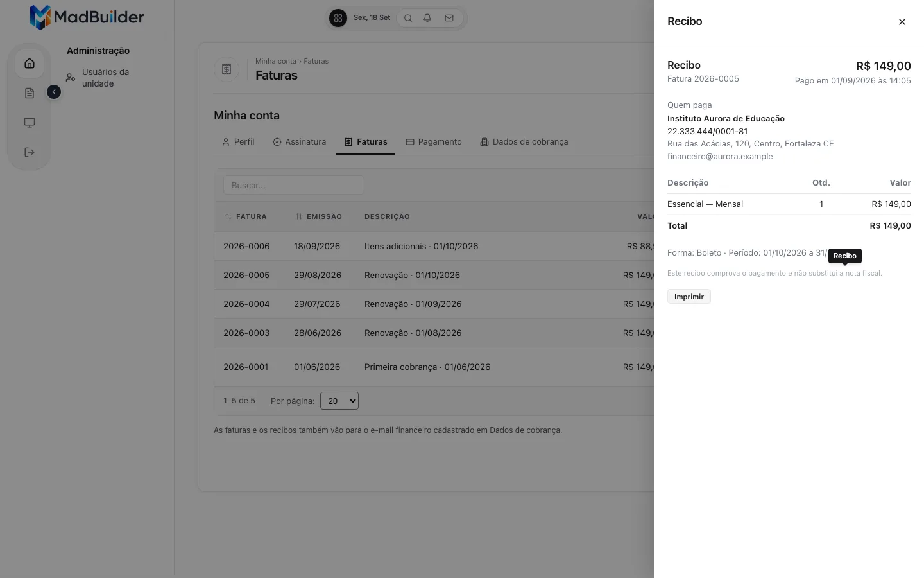Click the Administração sidebar heading

pos(98,51)
